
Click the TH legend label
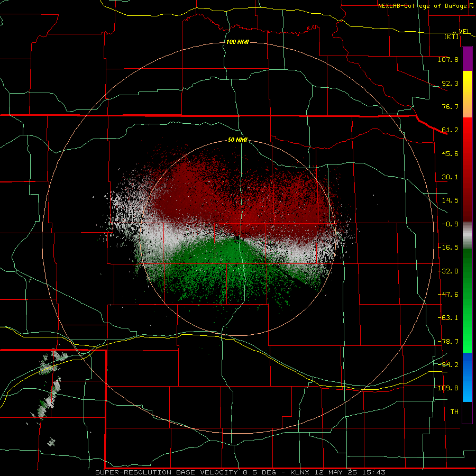click(x=454, y=412)
